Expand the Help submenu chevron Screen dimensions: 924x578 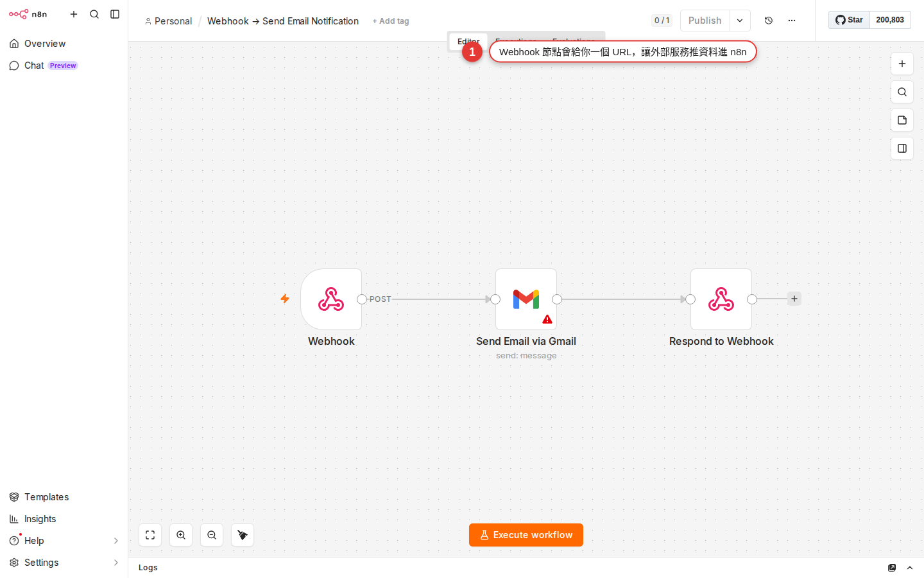click(x=116, y=541)
